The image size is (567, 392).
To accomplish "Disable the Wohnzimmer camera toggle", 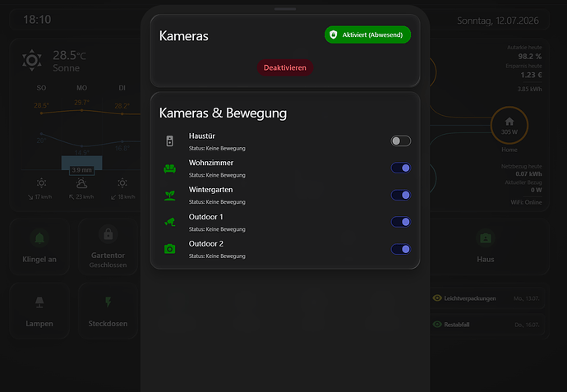I will [401, 168].
